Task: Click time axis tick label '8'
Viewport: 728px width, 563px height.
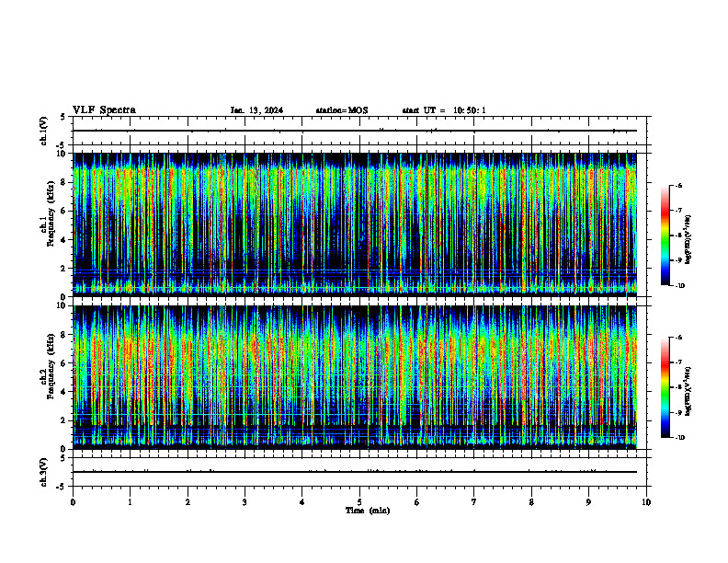Action: click(531, 502)
